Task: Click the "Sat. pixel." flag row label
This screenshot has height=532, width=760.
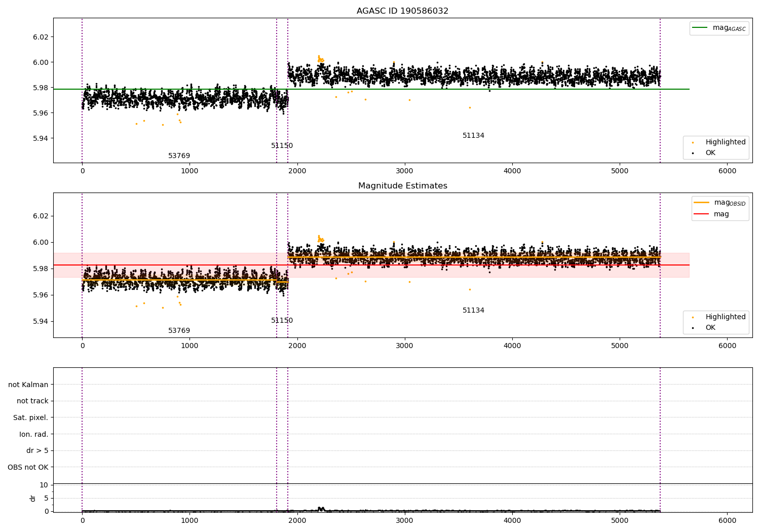Action: click(x=31, y=417)
